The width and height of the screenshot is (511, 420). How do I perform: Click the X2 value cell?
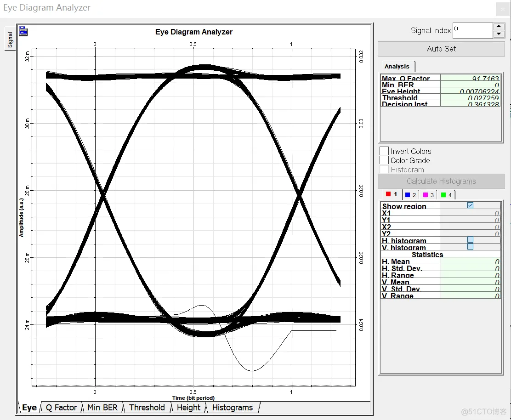(470, 226)
